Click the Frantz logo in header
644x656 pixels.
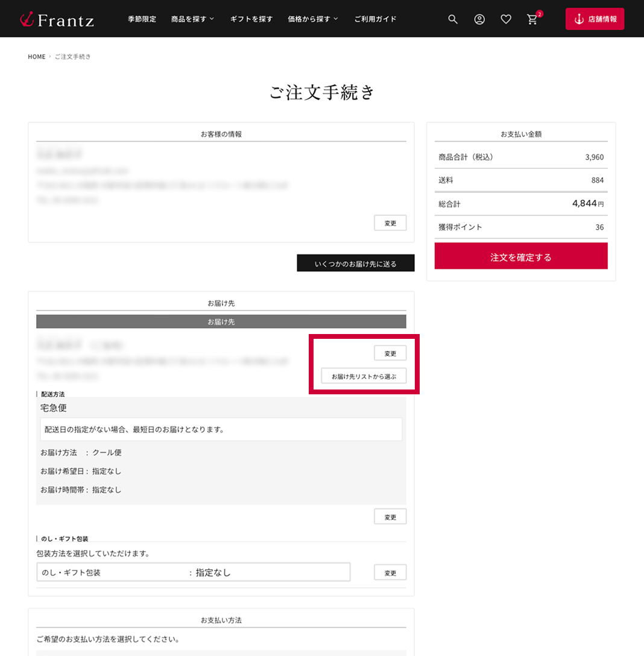(x=57, y=19)
